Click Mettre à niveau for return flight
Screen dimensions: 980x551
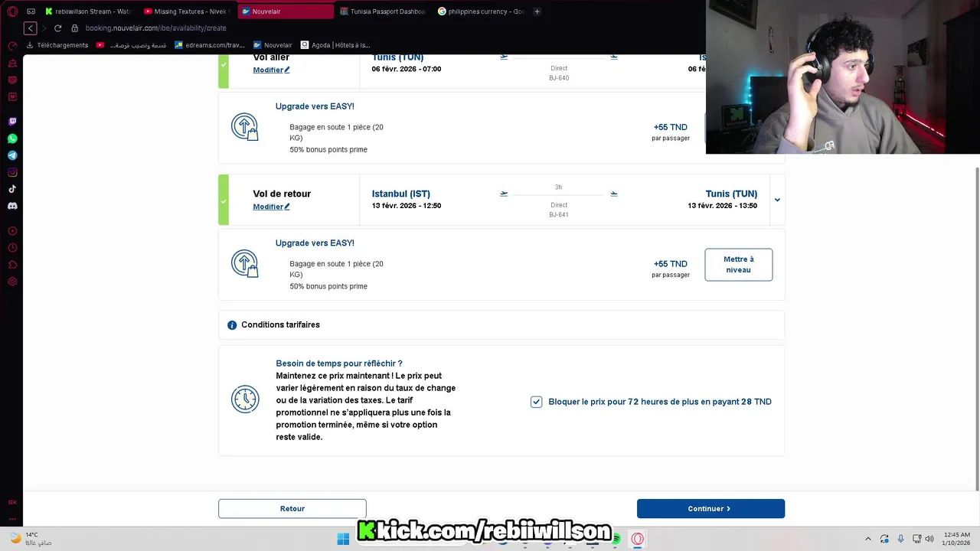[738, 265]
